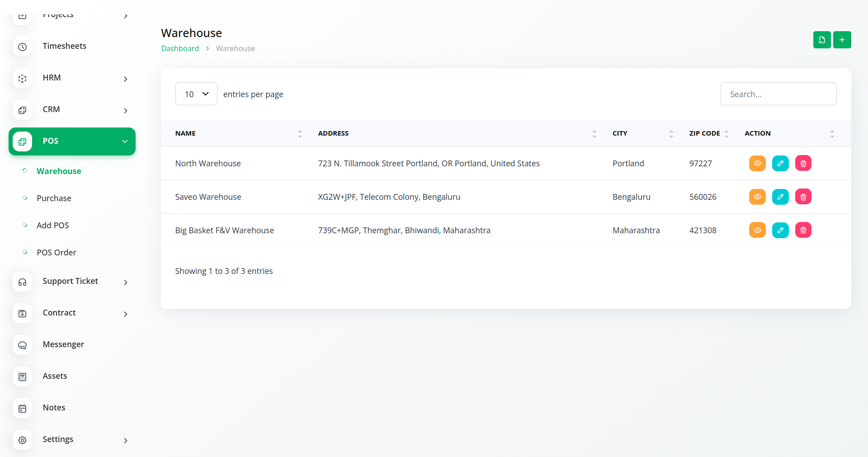Click the import warehouse file icon

click(821, 40)
